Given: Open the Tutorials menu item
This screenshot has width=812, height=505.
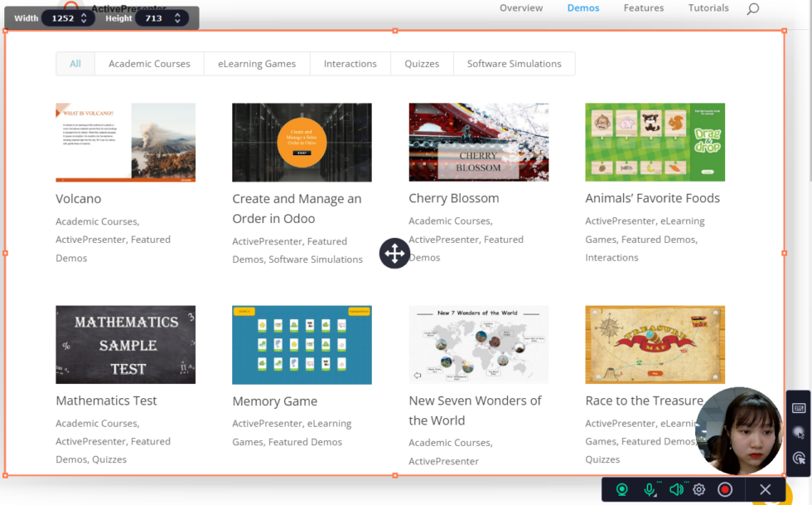Looking at the screenshot, I should pos(708,8).
